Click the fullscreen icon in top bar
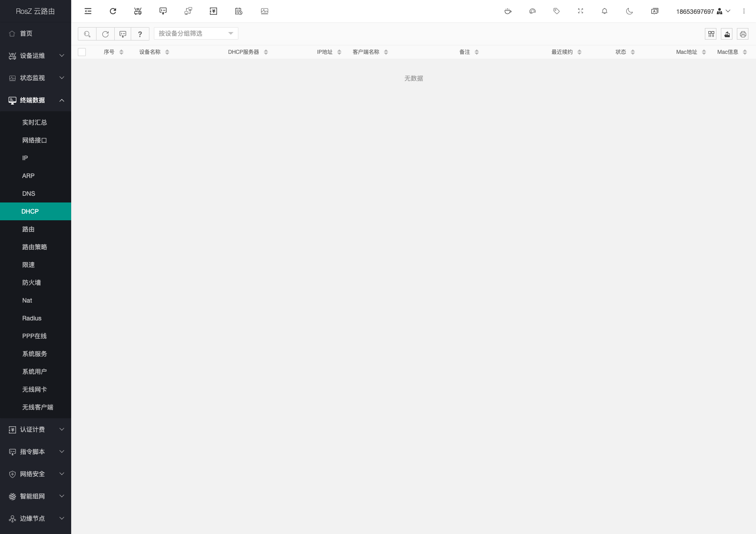Viewport: 756px width, 534px height. pos(580,11)
